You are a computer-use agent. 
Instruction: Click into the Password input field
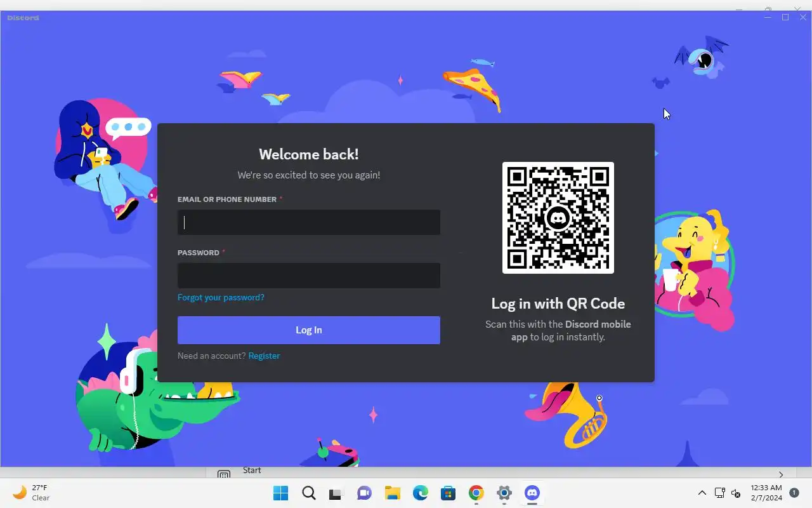pyautogui.click(x=309, y=276)
